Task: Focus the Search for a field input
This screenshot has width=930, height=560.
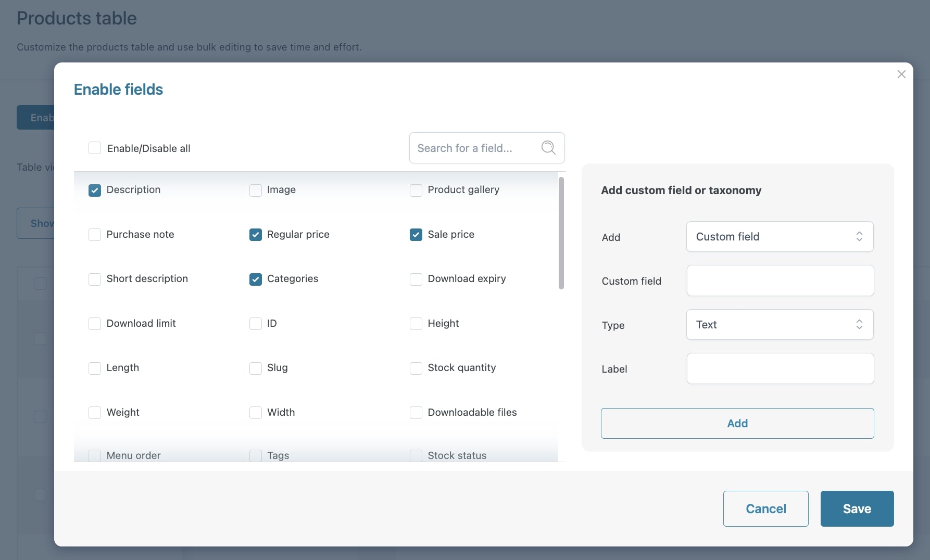Action: [x=487, y=148]
